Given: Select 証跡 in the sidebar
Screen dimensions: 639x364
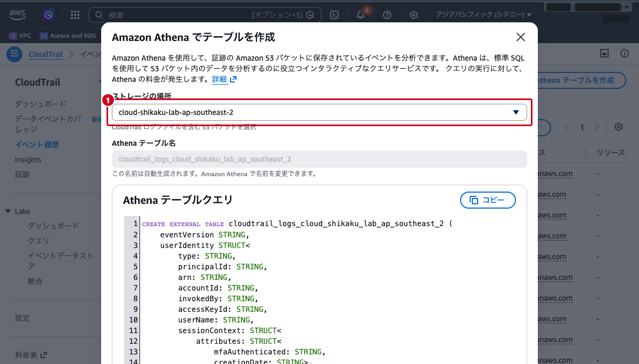Looking at the screenshot, I should coord(22,175).
